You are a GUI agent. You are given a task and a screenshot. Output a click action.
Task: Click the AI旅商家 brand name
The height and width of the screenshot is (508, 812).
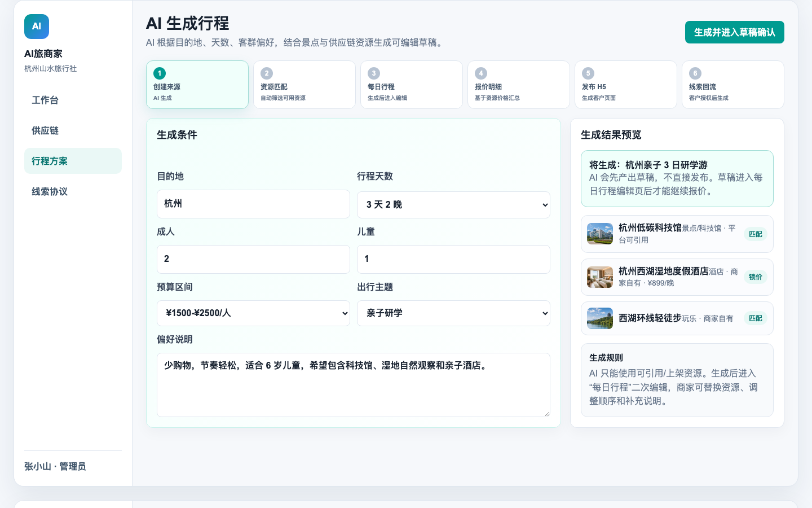pyautogui.click(x=43, y=54)
